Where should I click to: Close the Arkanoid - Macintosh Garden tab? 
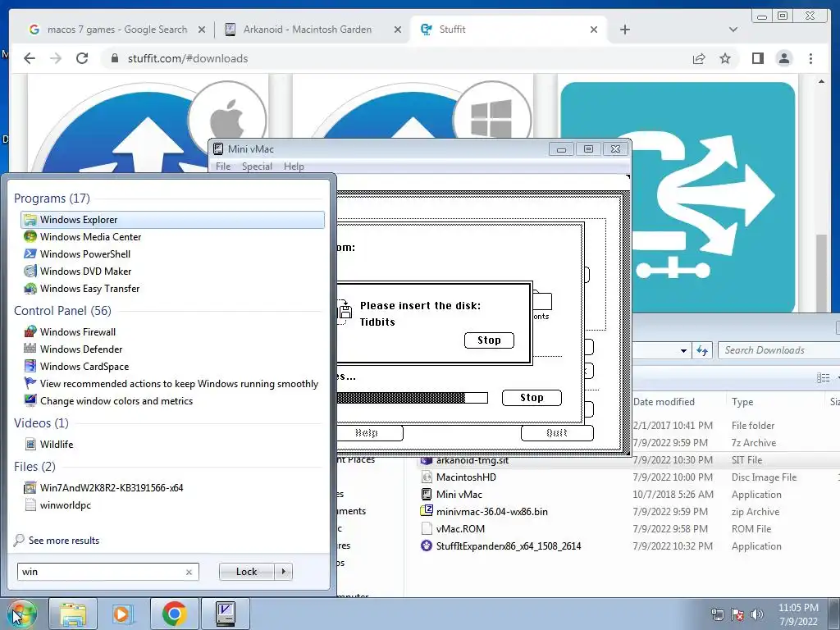[398, 30]
